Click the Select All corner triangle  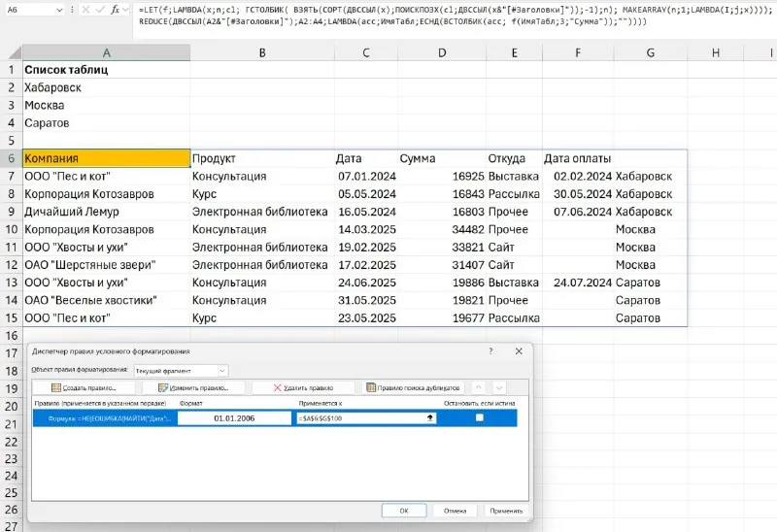tap(16, 52)
